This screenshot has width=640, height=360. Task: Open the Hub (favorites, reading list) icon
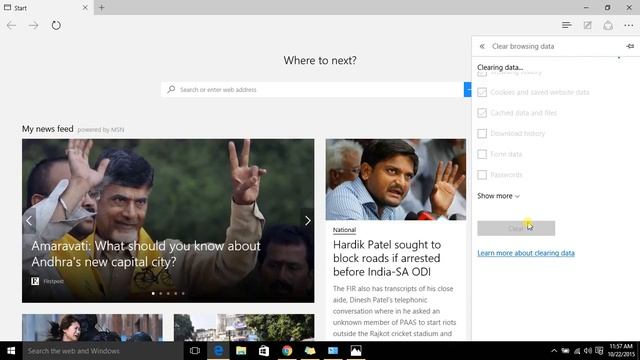[567, 25]
